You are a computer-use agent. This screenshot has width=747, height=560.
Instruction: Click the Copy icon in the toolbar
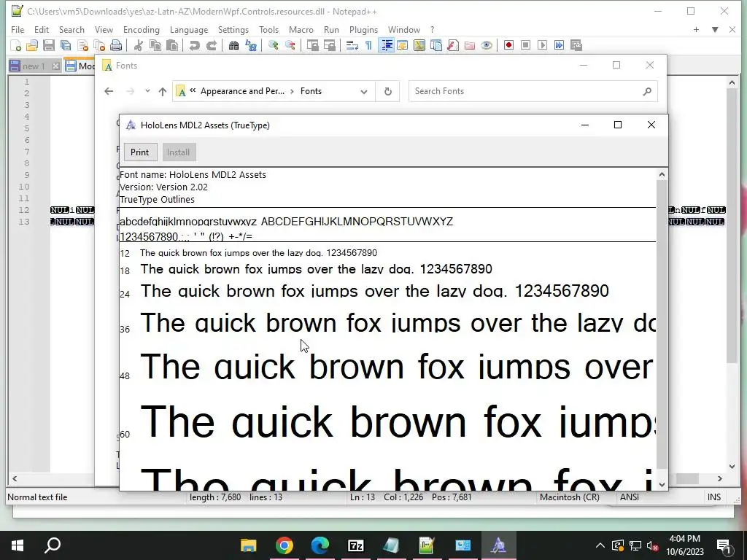(155, 45)
